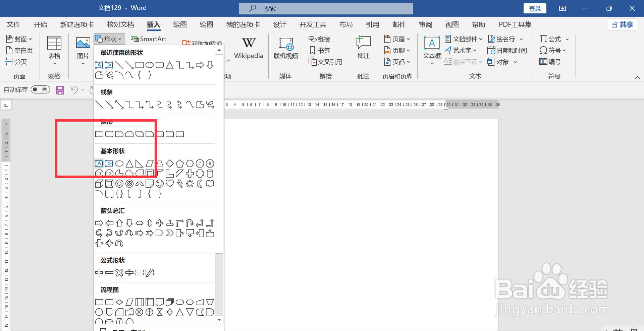This screenshot has height=331, width=644.
Task: Insert a SmartArt graphic
Action: point(149,39)
